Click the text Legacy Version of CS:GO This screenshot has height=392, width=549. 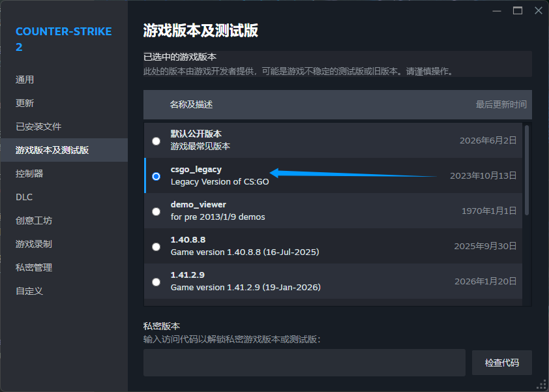[220, 182]
